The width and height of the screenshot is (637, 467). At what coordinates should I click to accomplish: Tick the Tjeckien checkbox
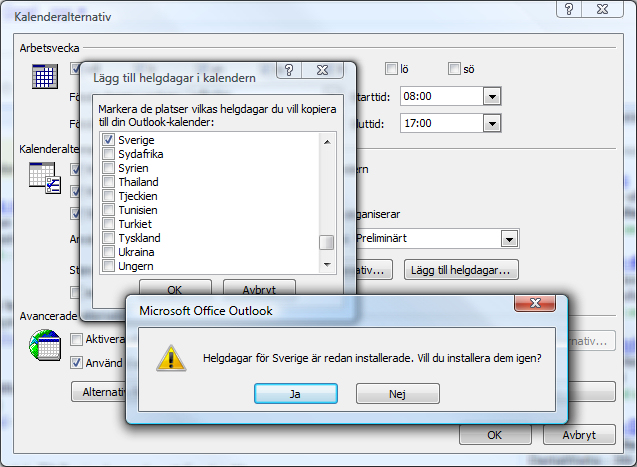pyautogui.click(x=108, y=196)
